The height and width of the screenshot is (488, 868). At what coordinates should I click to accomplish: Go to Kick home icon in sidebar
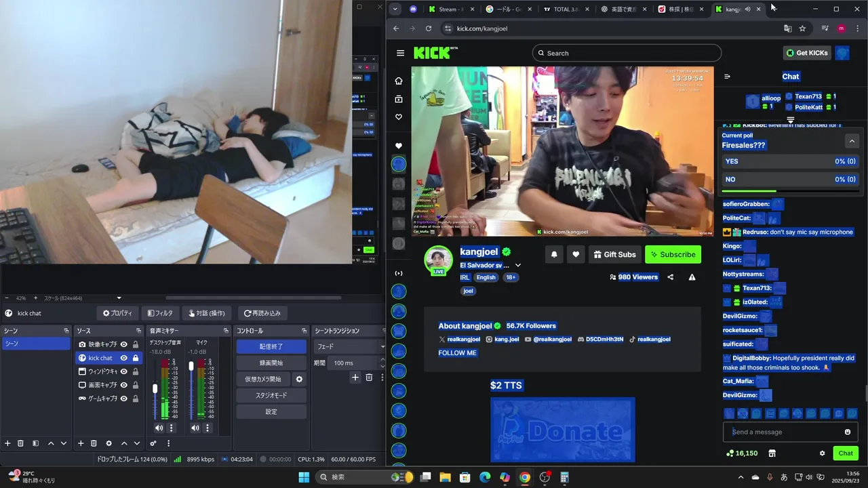(399, 81)
